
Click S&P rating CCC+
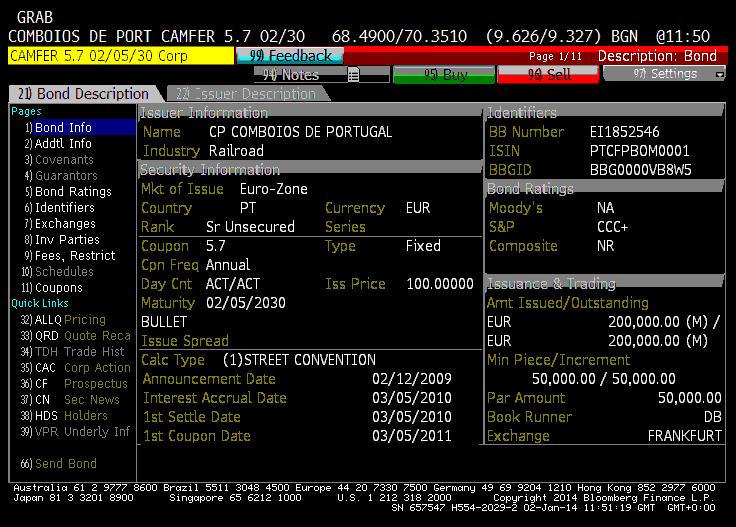tap(612, 227)
